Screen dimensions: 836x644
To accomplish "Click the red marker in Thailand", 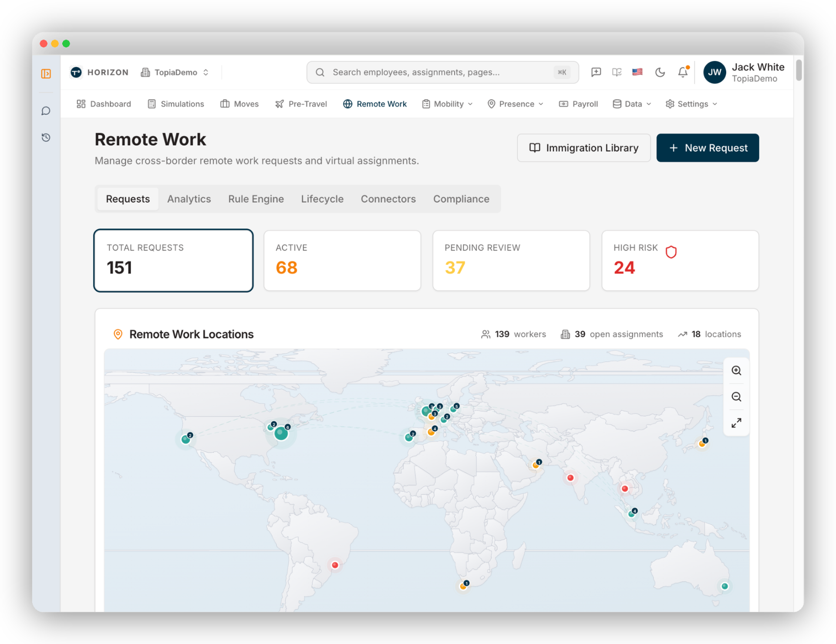I will tap(625, 489).
